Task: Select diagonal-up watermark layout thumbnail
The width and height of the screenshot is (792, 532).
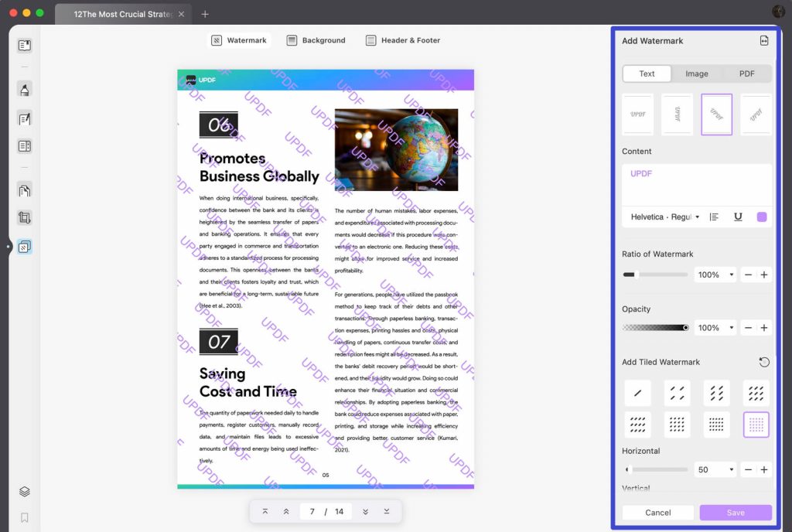Action: point(756,114)
